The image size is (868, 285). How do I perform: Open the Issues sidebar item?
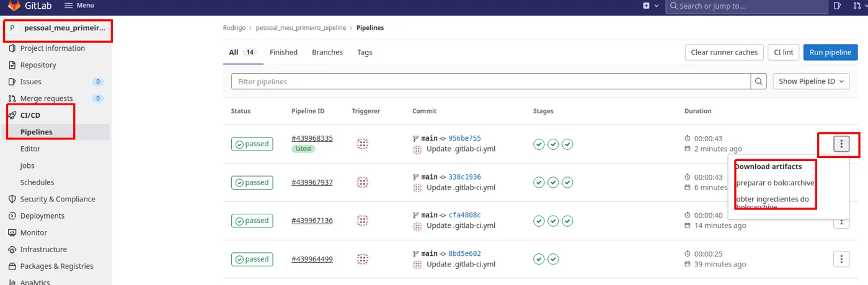[x=30, y=82]
